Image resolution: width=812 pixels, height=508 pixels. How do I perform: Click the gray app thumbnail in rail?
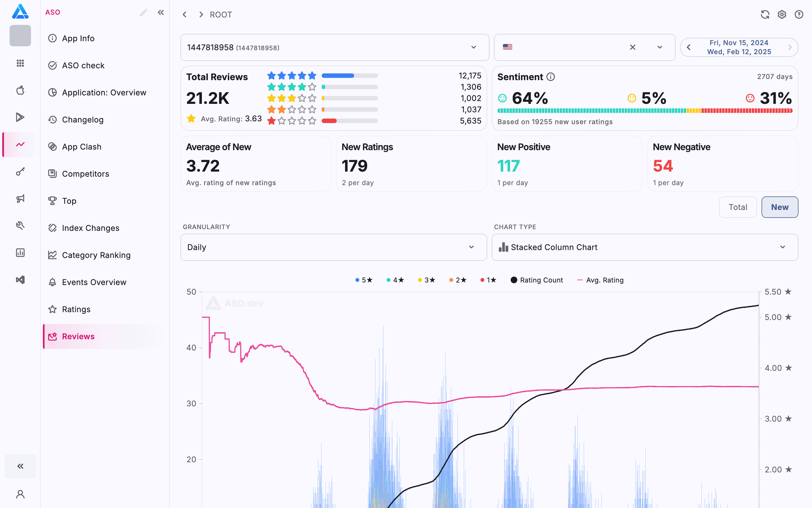pos(20,36)
